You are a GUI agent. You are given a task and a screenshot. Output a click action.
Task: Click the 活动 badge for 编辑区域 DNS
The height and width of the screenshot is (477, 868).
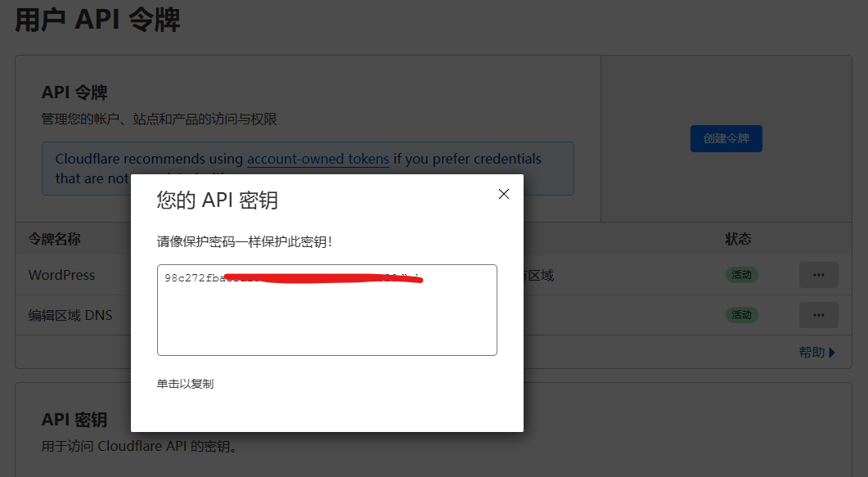742,315
